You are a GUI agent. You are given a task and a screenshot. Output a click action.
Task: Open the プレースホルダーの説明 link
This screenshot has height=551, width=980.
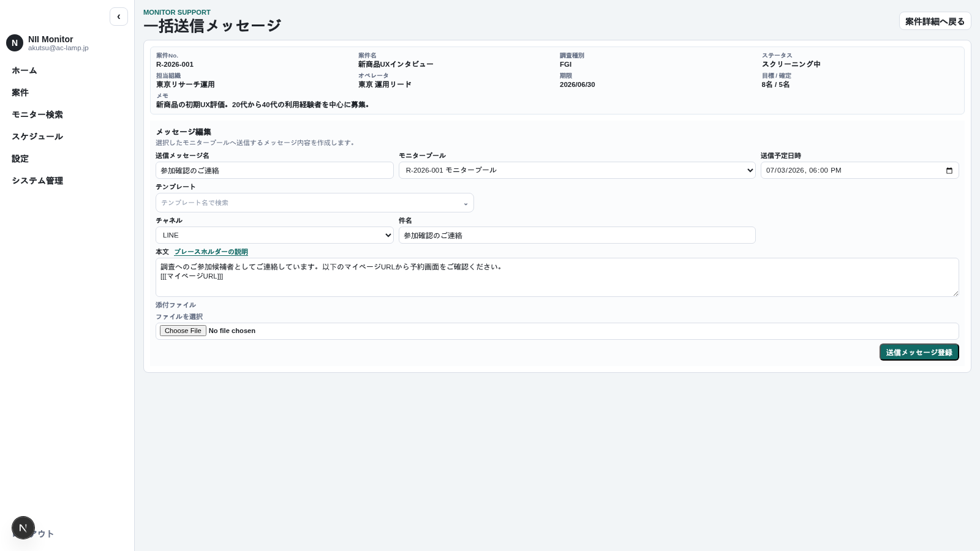pos(211,252)
